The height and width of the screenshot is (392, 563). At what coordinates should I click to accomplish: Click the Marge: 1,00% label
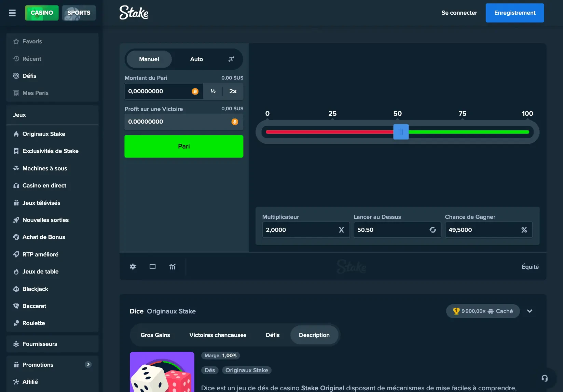221,355
